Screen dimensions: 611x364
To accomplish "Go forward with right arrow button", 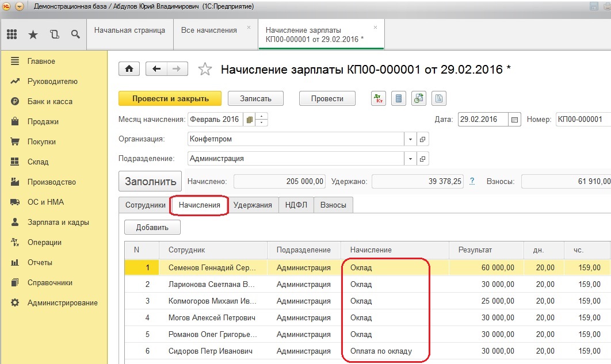I will coord(177,69).
